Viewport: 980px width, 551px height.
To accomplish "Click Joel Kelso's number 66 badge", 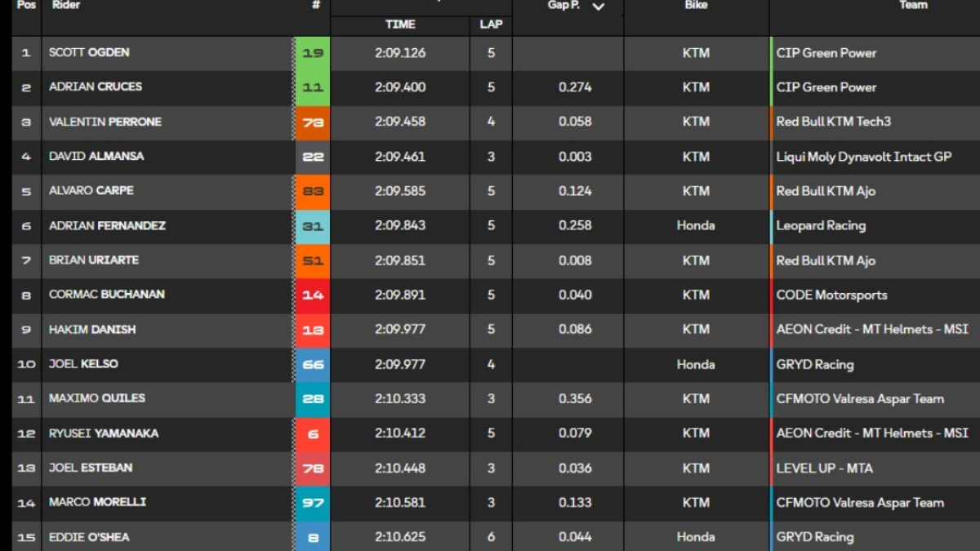I will pyautogui.click(x=313, y=365).
